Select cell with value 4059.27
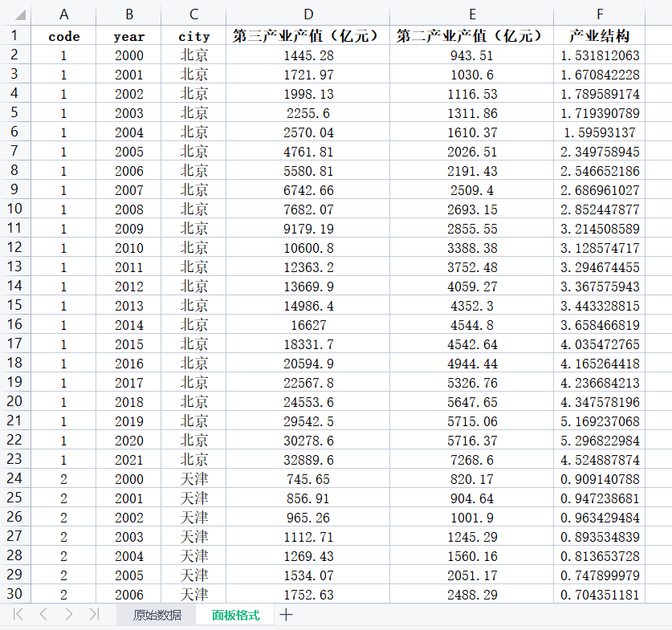The width and height of the screenshot is (672, 630). pyautogui.click(x=472, y=286)
